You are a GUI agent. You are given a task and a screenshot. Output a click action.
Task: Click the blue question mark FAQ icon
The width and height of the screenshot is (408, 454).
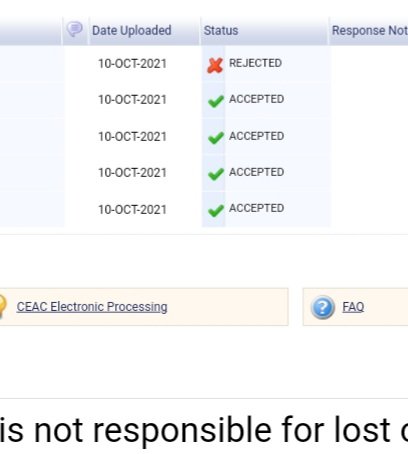pos(323,307)
